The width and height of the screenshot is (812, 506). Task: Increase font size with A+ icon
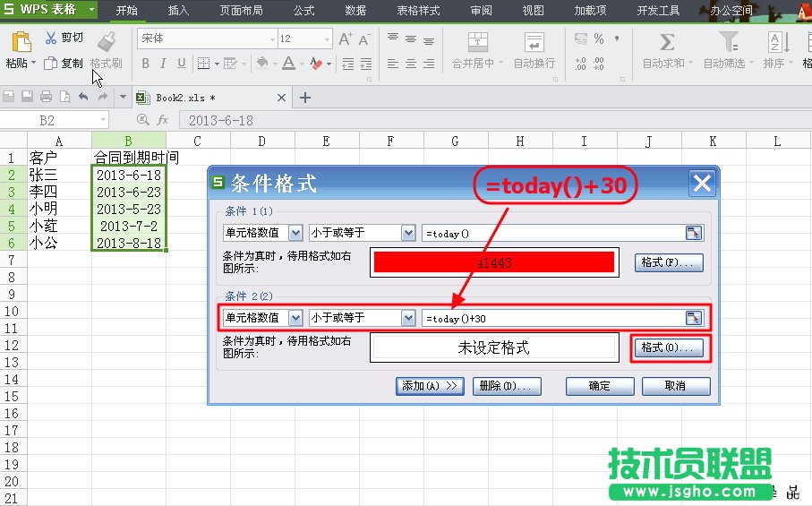tap(346, 39)
